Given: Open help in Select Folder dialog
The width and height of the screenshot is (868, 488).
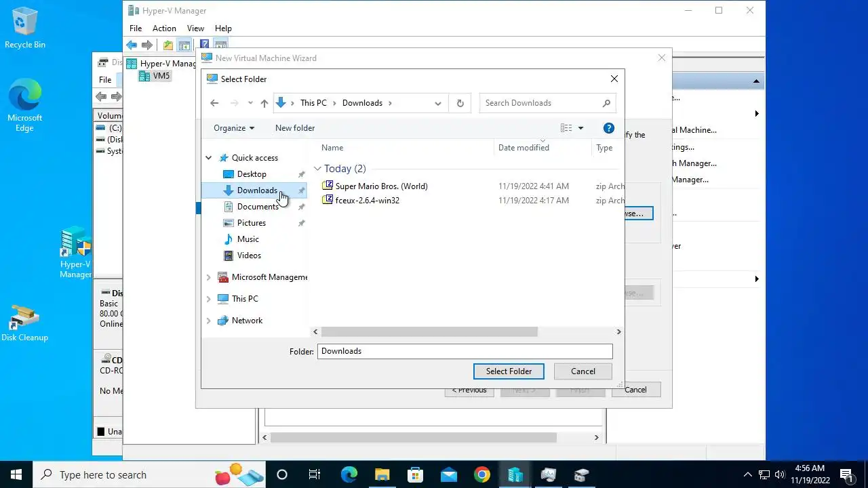Looking at the screenshot, I should click(x=609, y=128).
